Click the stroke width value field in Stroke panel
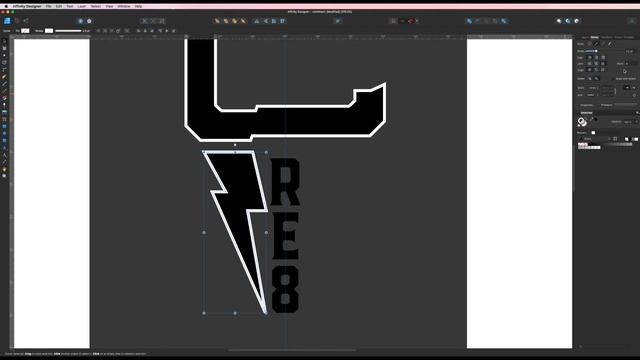The height and width of the screenshot is (360, 640). coord(630,51)
